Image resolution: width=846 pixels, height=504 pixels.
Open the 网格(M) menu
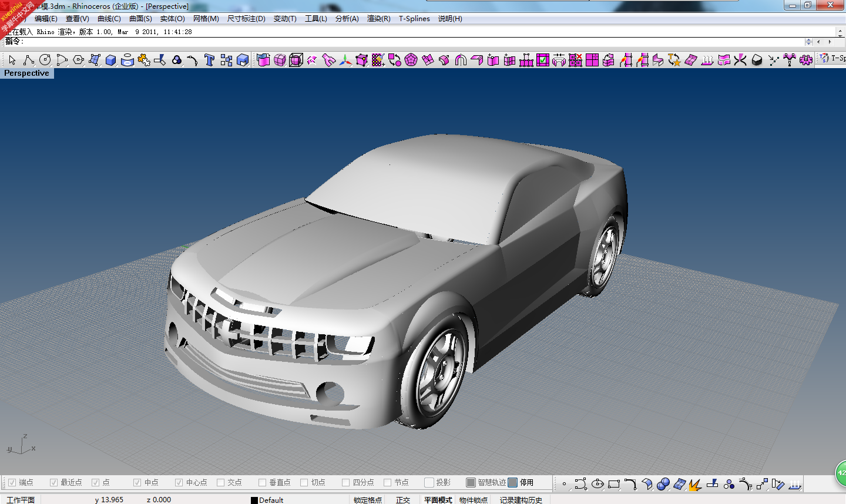point(206,19)
